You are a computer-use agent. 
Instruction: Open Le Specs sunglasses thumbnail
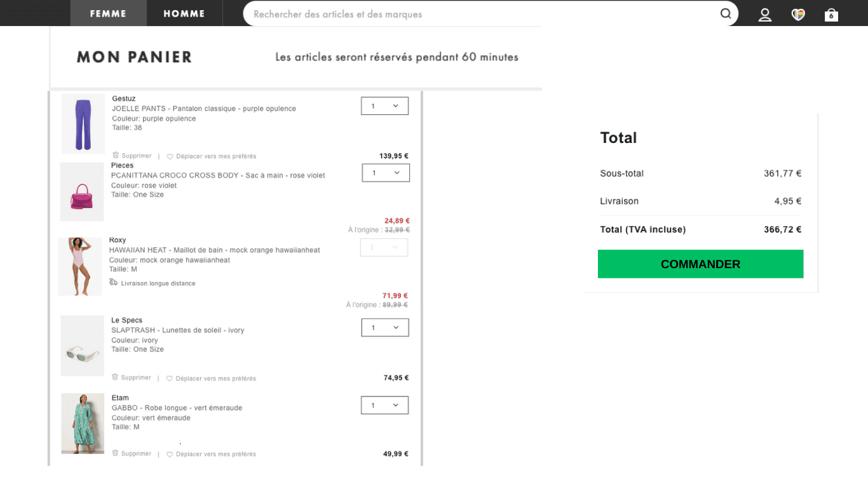click(x=82, y=346)
